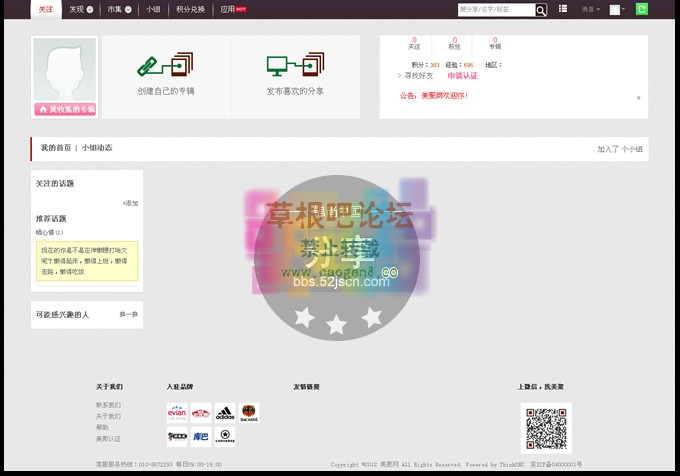Switch to the 关注 tab
680x476 pixels.
43,10
